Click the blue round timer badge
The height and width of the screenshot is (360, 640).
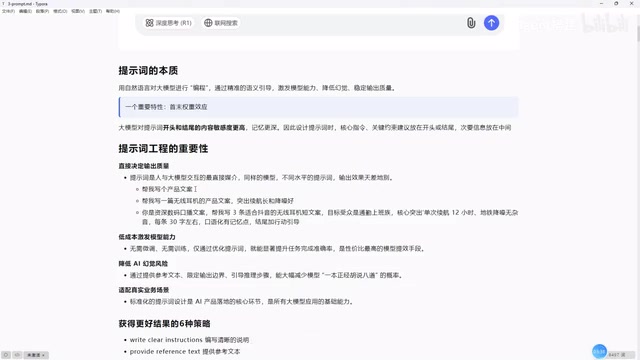coord(599,351)
